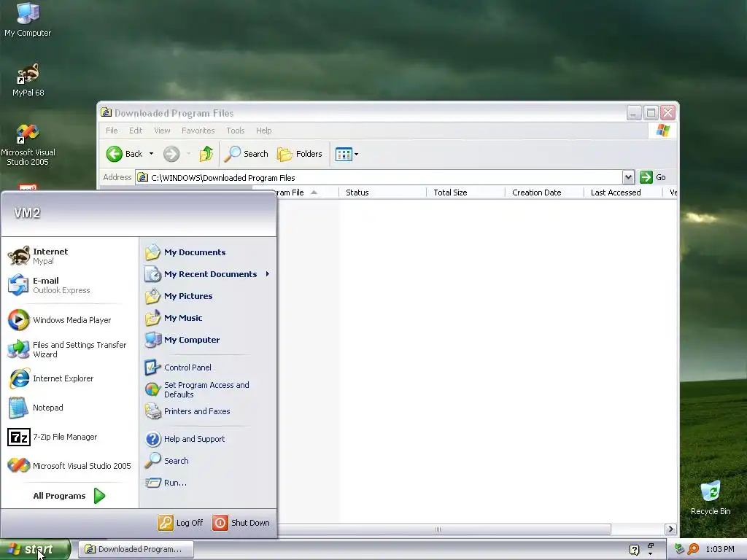747x560 pixels.
Task: Click the Up folder icon
Action: point(206,154)
